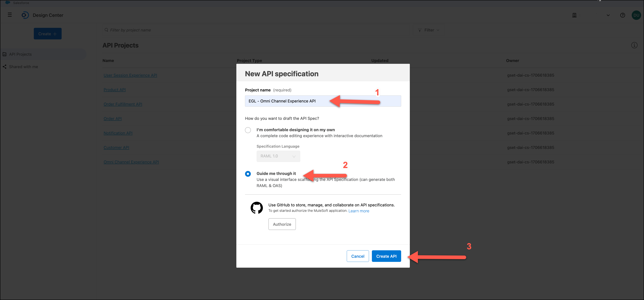644x300 pixels.
Task: Open the hamburger navigation menu
Action: (x=10, y=15)
